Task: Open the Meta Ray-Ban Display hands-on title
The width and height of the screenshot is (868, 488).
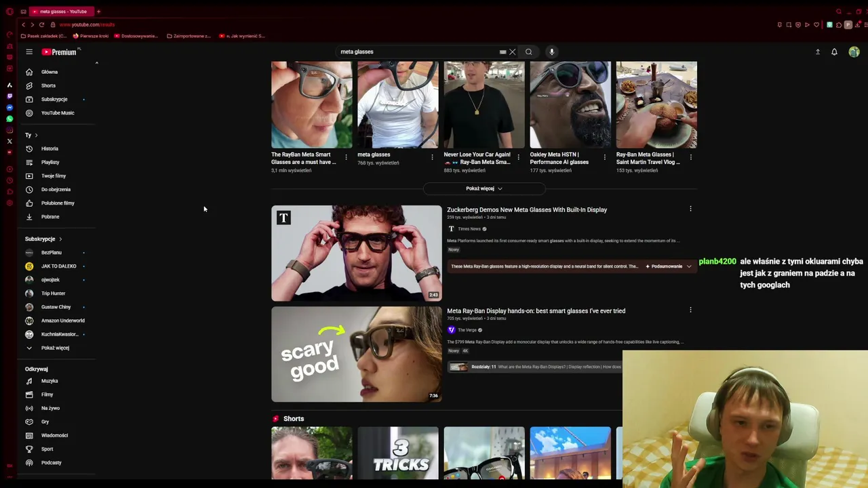Action: click(536, 310)
